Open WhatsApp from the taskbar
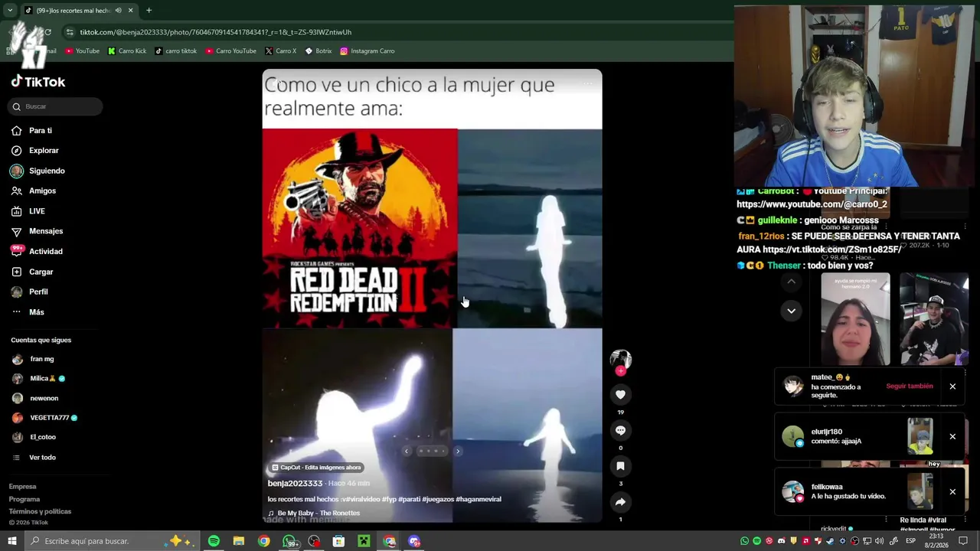The height and width of the screenshot is (551, 980). click(290, 541)
